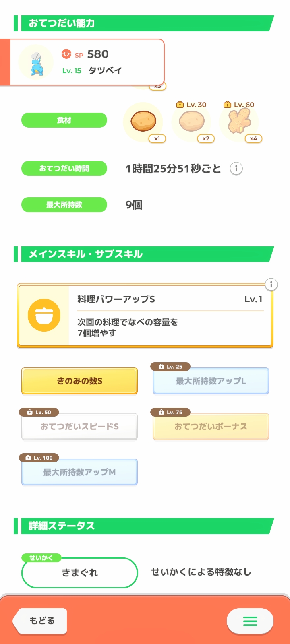Tap the SP 580 Pokéball icon
This screenshot has width=290, height=644.
(66, 54)
